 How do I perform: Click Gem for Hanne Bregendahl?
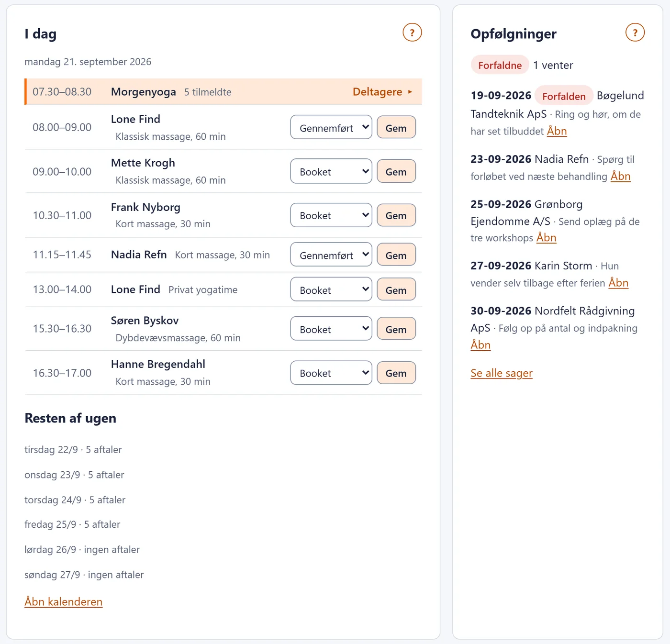click(396, 373)
